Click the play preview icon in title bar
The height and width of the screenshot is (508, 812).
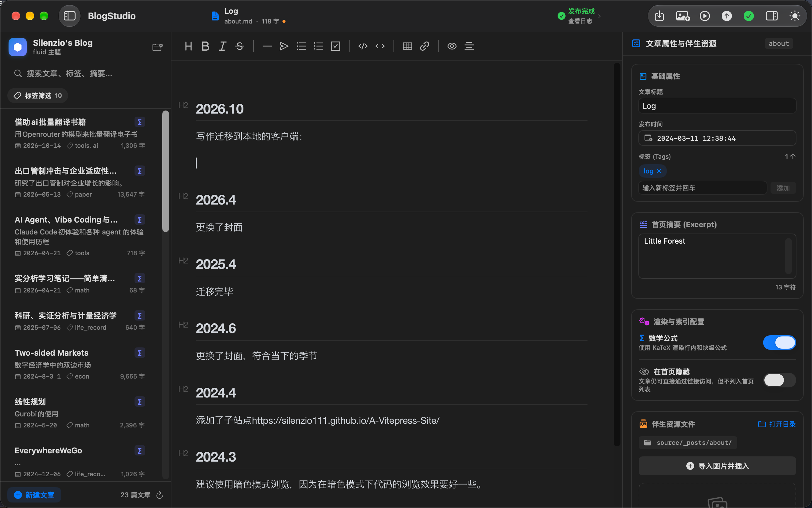(x=705, y=16)
